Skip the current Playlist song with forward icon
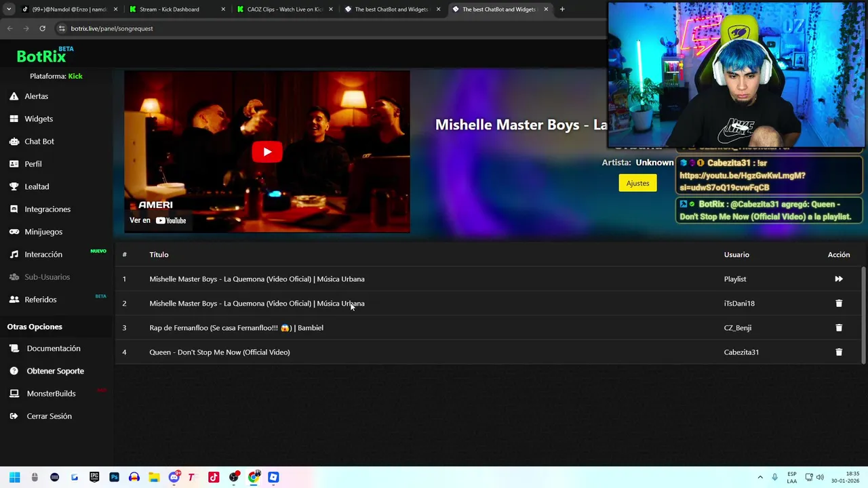868x488 pixels. coord(839,279)
